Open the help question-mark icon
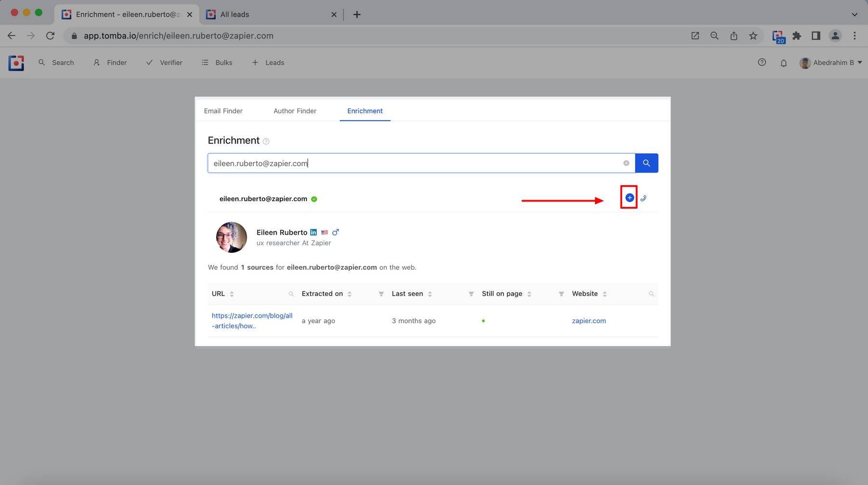The width and height of the screenshot is (868, 485). coord(762,62)
